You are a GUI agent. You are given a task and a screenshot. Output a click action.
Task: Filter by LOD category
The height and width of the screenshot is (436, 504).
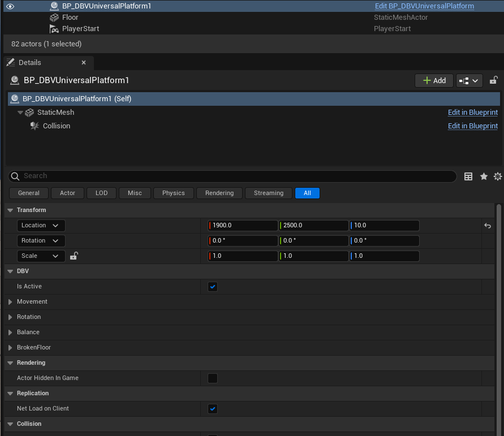(x=102, y=193)
